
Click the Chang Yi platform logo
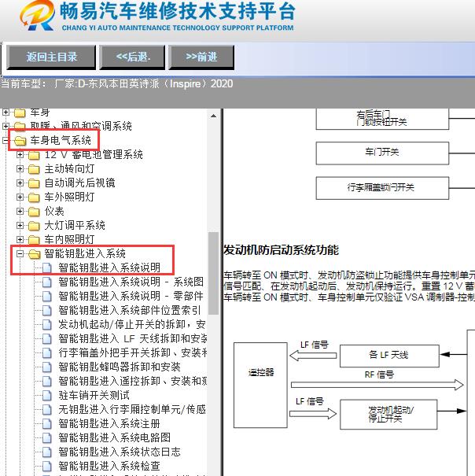click(37, 16)
